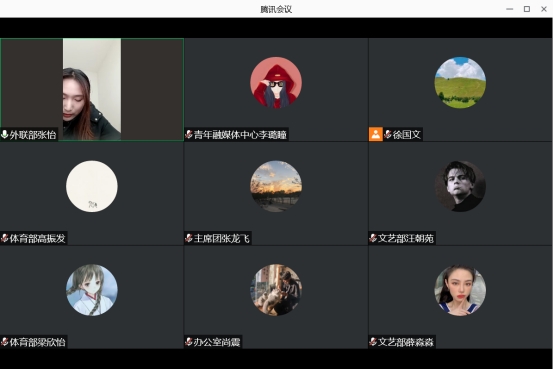The image size is (554, 369).
Task: Select black-and-white portrait avatar of 汪朝苑
Action: point(460,186)
